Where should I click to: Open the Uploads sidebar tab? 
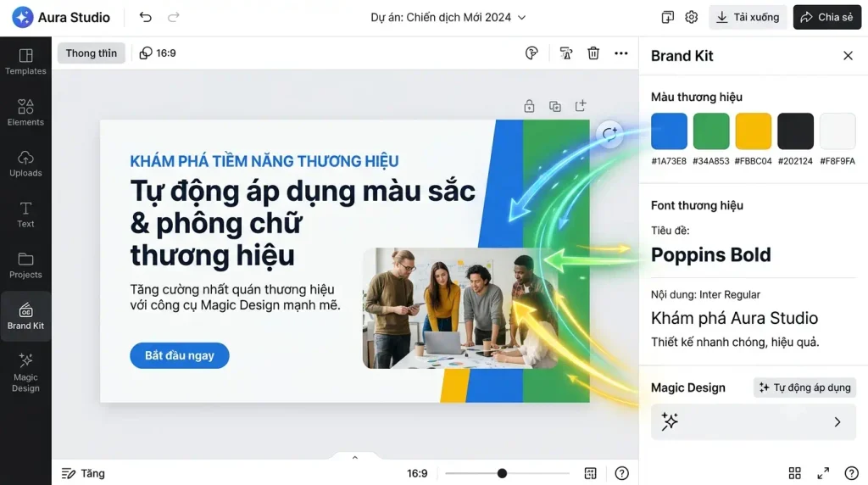point(25,164)
